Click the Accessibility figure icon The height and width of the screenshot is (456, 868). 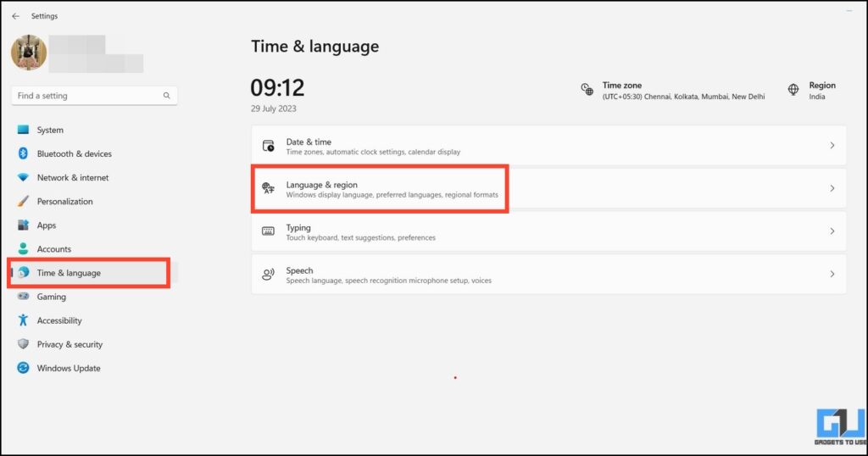(x=23, y=320)
